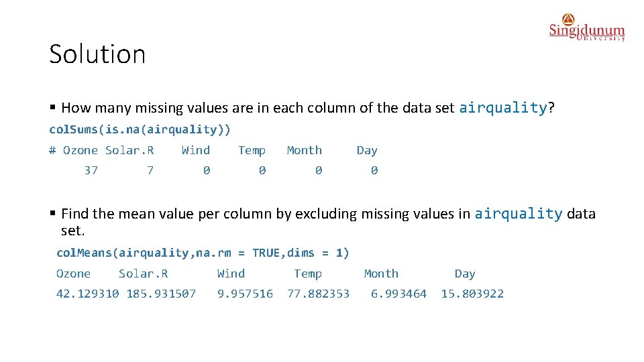Image resolution: width=644 pixels, height=362 pixels.
Task: Click the Singidunum University logo
Action: pos(586,28)
